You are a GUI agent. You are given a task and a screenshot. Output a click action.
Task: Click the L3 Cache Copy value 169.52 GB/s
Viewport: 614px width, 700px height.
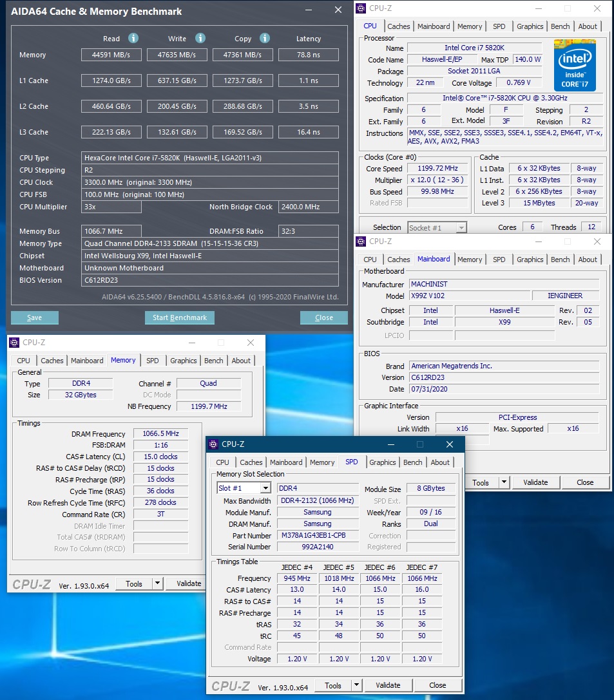(243, 132)
